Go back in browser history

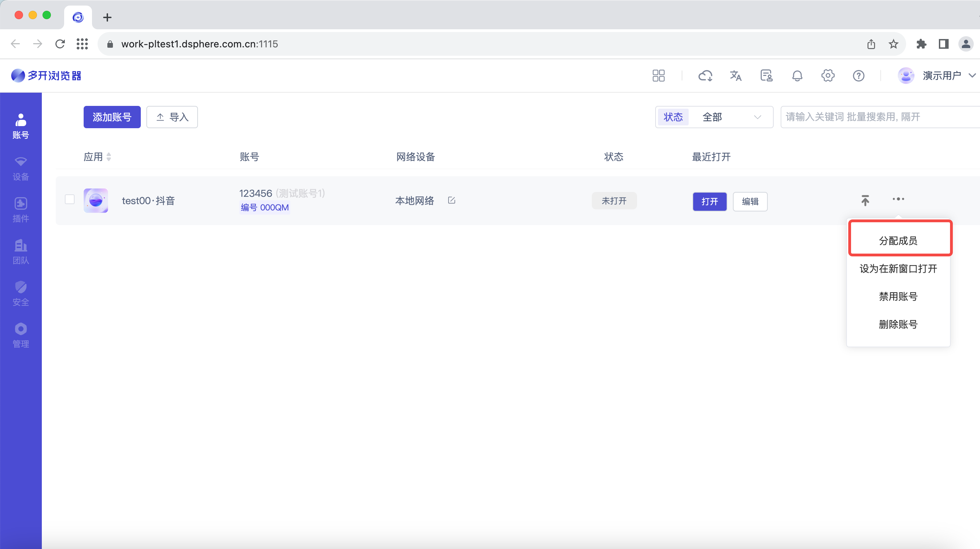(x=15, y=44)
